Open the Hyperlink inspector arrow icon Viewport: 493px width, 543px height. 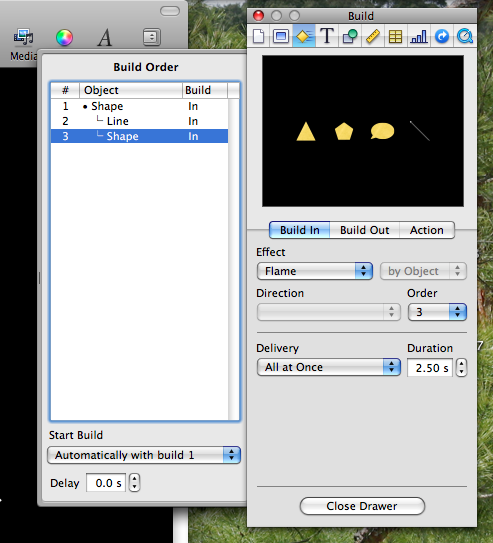(x=442, y=36)
